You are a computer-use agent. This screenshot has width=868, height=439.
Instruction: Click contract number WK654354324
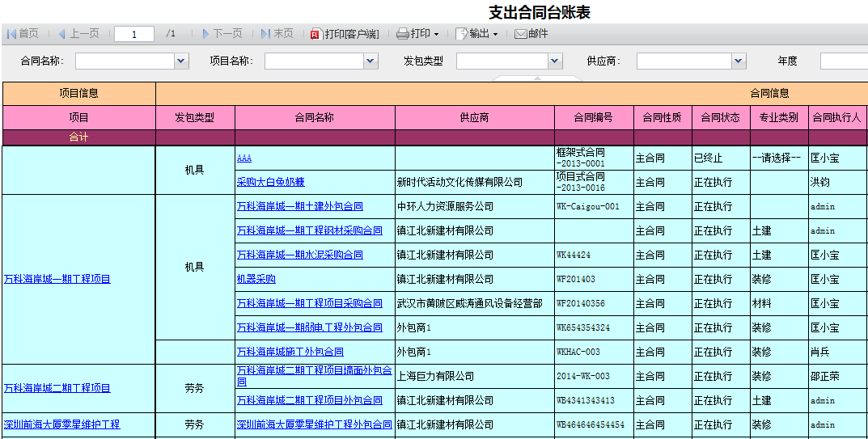tap(583, 327)
